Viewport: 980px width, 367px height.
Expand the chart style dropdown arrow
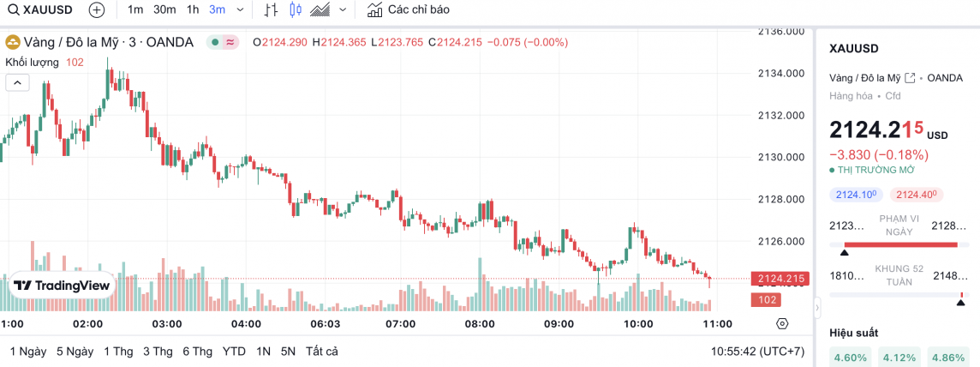click(343, 10)
